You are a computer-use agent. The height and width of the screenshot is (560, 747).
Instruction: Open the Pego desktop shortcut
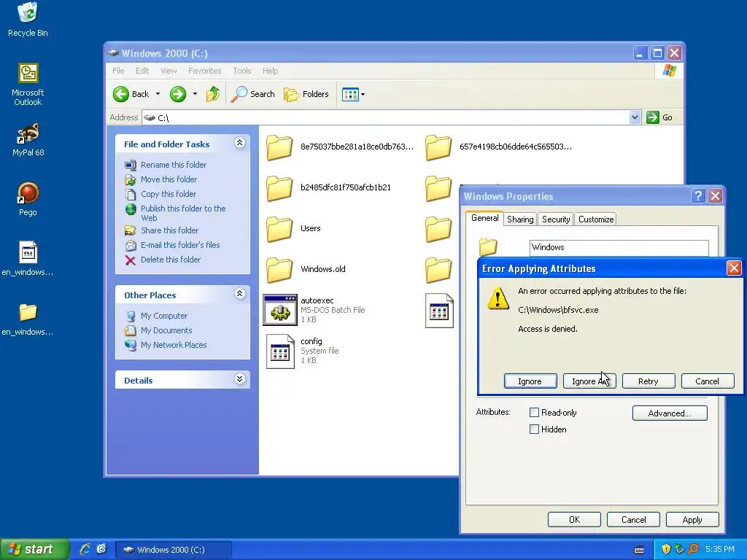point(28,200)
